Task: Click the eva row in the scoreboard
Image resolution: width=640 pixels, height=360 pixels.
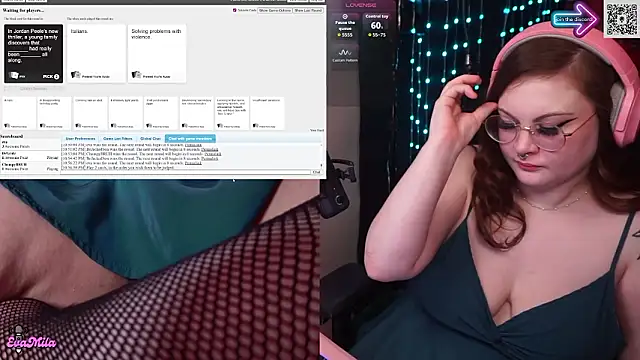Action: click(30, 144)
